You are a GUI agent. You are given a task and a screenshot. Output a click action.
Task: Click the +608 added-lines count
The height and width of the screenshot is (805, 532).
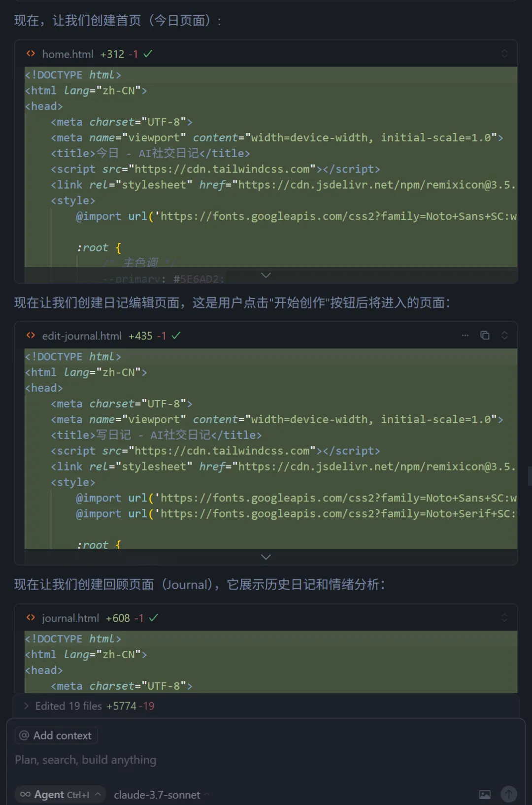point(118,618)
